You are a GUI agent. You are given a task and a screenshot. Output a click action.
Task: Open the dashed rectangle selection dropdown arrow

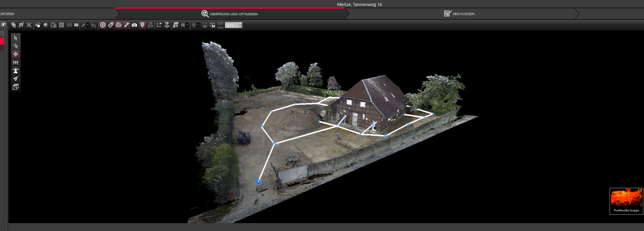point(187,25)
